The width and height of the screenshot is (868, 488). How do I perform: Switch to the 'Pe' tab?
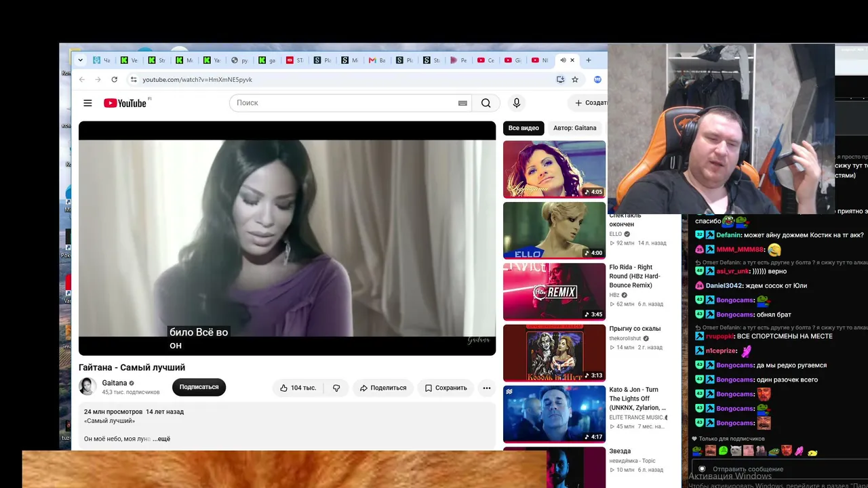click(x=459, y=60)
